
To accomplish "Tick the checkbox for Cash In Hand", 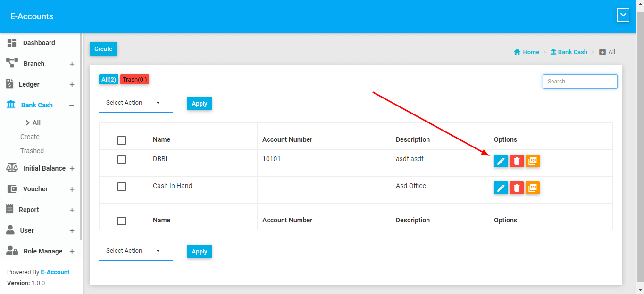I will coord(122,187).
